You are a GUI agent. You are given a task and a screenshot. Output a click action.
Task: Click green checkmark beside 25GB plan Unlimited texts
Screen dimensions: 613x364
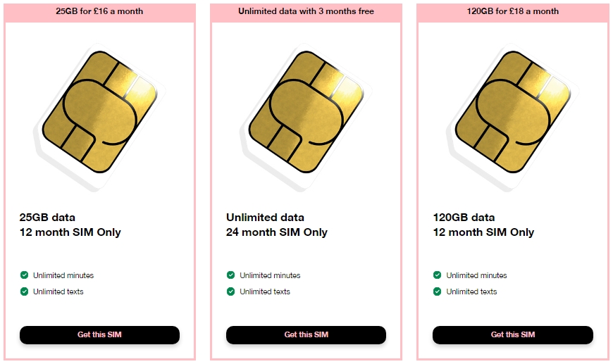[x=24, y=291]
